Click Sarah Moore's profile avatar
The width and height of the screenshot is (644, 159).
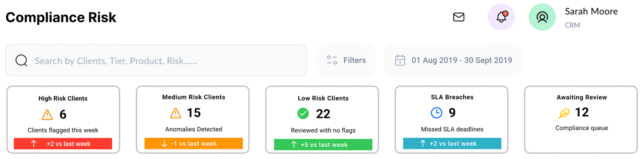click(542, 17)
